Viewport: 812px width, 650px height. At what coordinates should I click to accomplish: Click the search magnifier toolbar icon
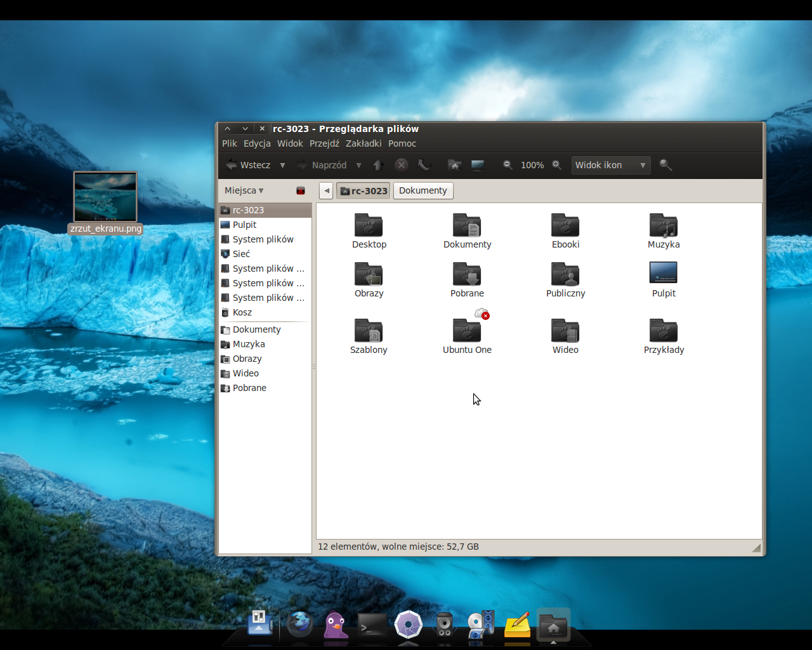point(665,165)
